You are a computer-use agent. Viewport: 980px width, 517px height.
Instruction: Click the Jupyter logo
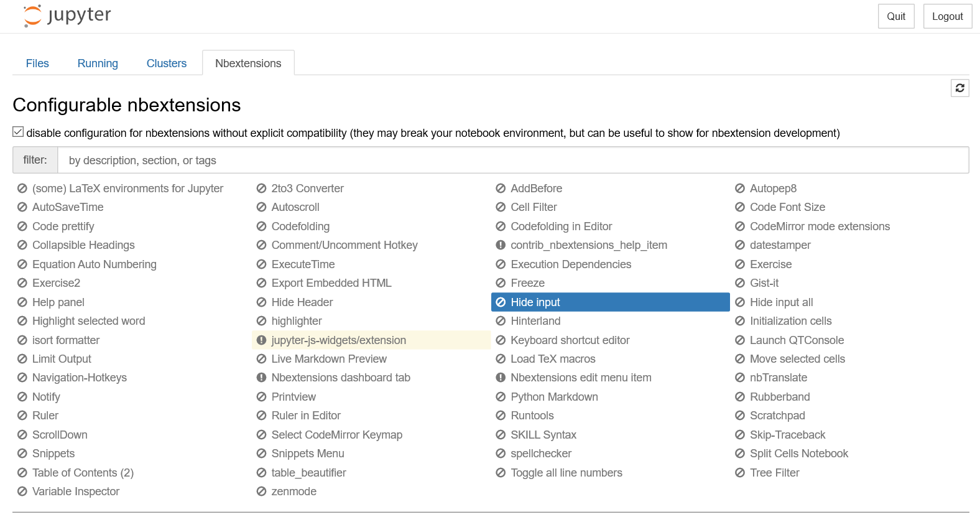click(67, 16)
